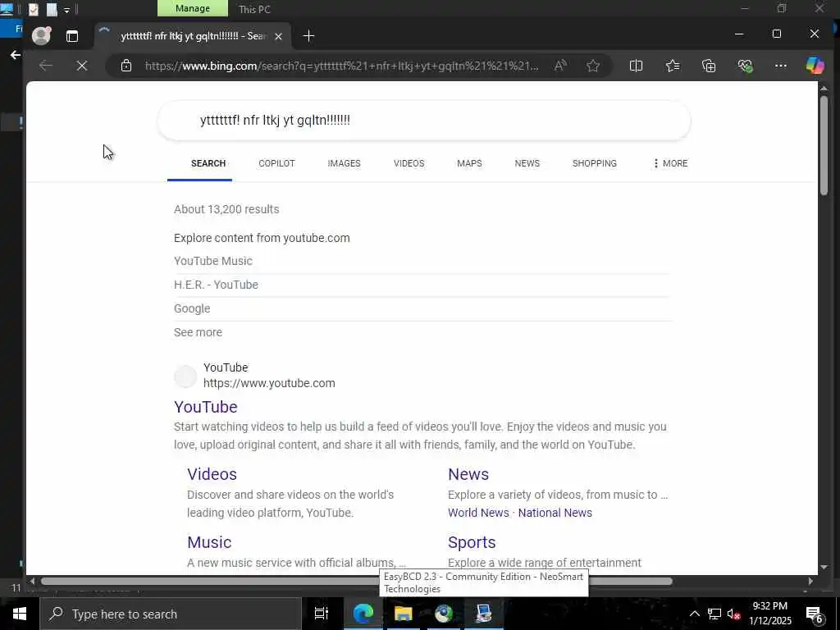Open the YouTube Music link
Screen dimensions: 840x630
point(212,261)
